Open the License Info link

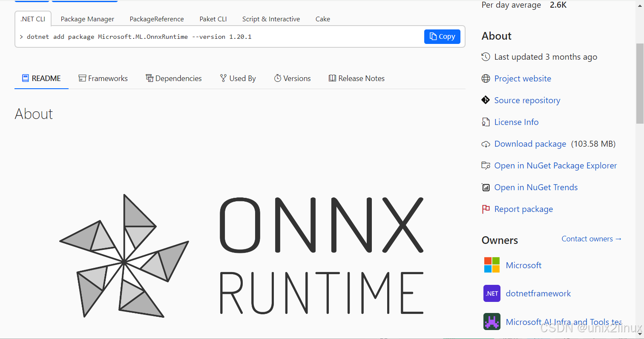pyautogui.click(x=516, y=122)
